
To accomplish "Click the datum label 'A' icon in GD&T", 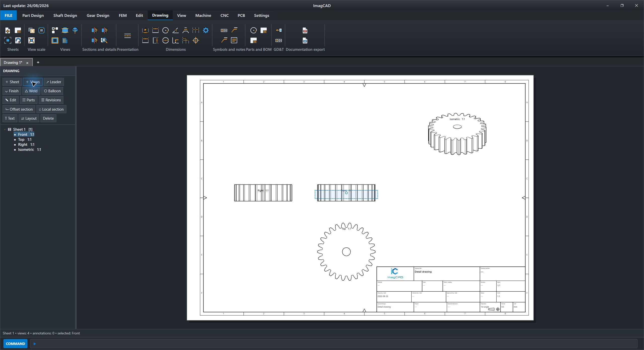I will (x=278, y=30).
